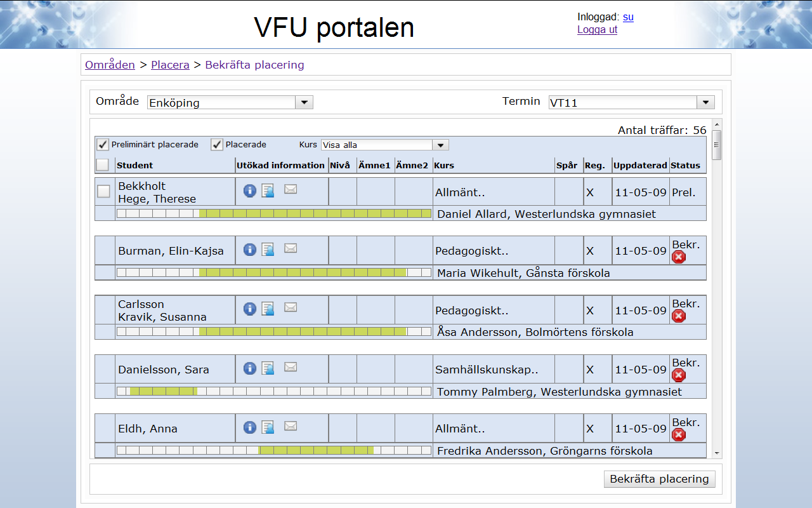Click Uppdaterad column header
Viewport: 812px width, 508px height.
(x=641, y=165)
